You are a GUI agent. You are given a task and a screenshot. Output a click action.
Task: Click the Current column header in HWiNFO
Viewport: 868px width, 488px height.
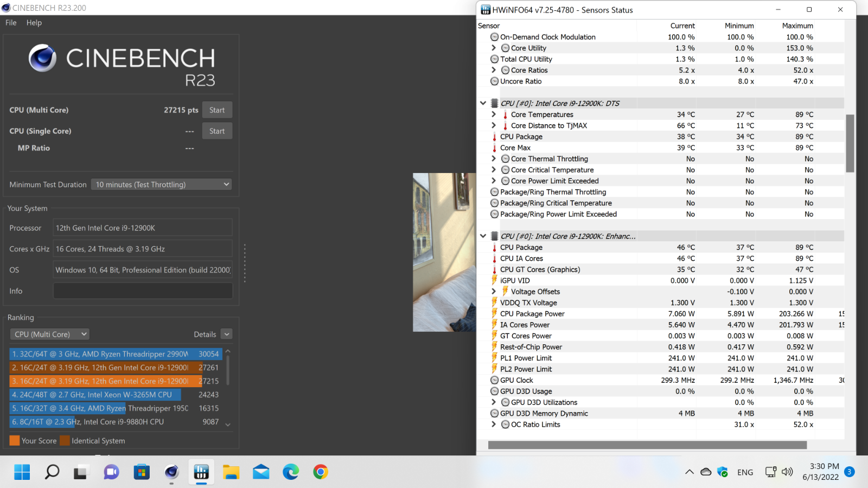pos(682,25)
